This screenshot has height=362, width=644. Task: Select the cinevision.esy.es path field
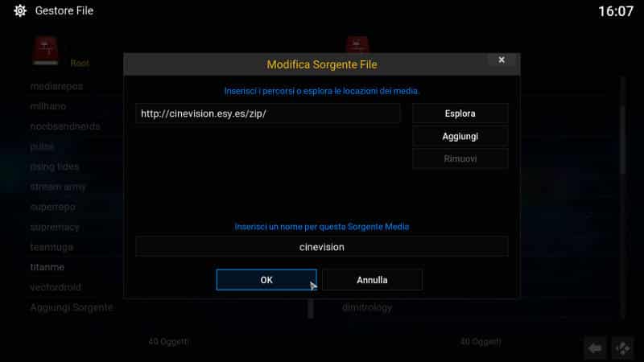[268, 113]
